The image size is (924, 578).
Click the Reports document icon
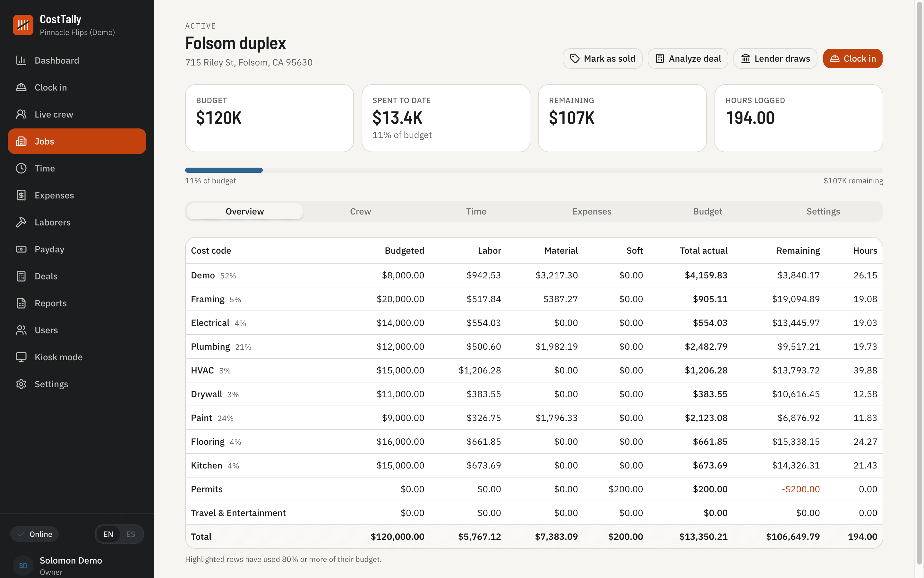pos(21,303)
